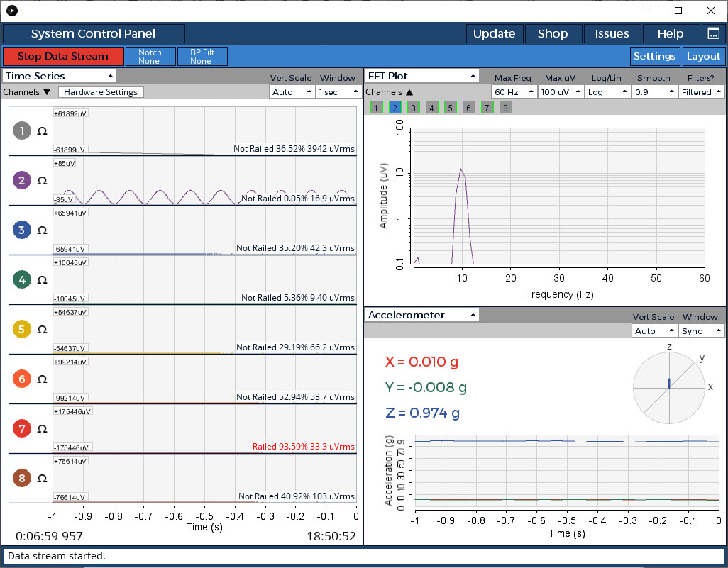This screenshot has width=728, height=568.
Task: Open the Smooth 0.9 dropdown
Action: (653, 92)
